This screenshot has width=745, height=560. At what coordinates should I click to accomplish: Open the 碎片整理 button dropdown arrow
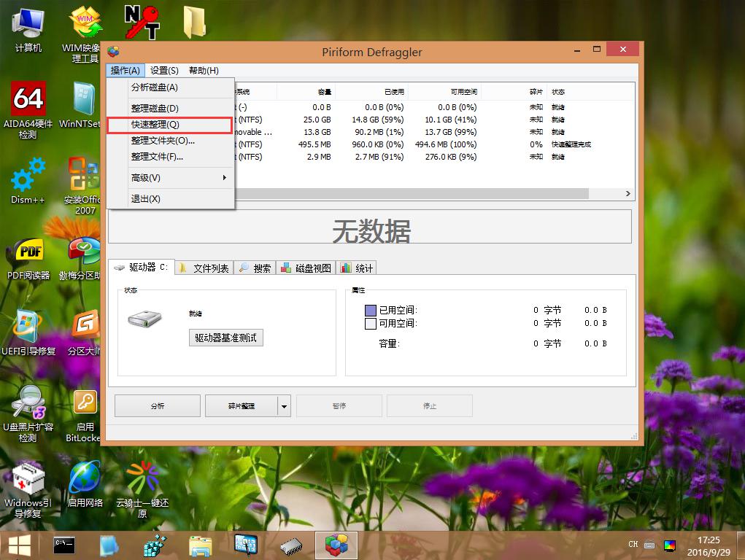click(x=285, y=406)
